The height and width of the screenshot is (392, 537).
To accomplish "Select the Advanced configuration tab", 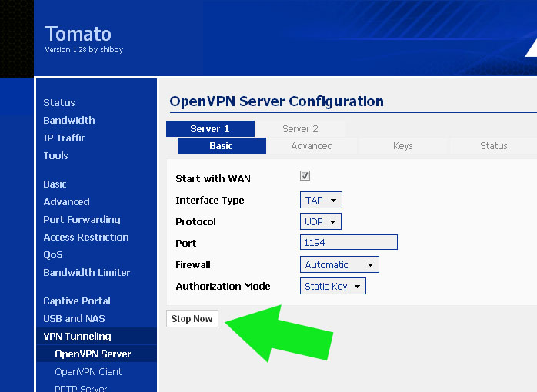I will coord(312,146).
